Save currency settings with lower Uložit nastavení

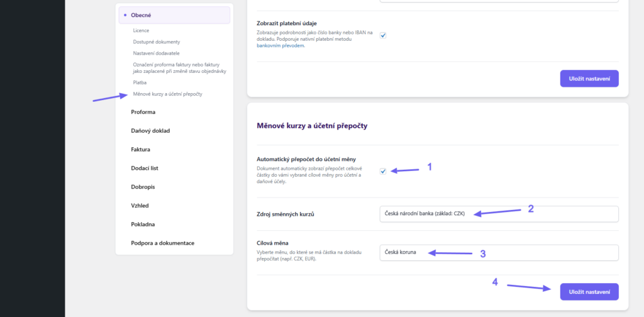[x=589, y=292]
